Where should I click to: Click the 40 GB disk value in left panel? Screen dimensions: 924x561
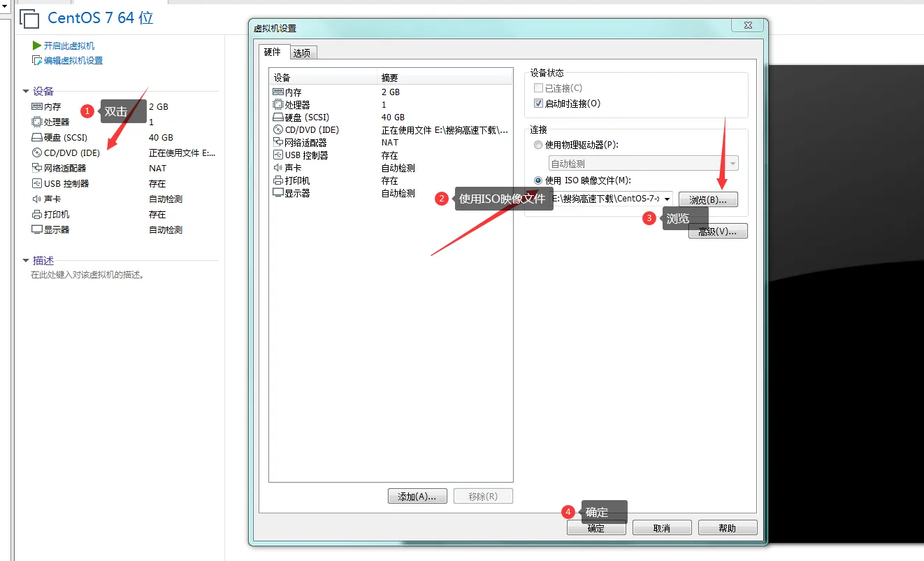[x=161, y=138]
